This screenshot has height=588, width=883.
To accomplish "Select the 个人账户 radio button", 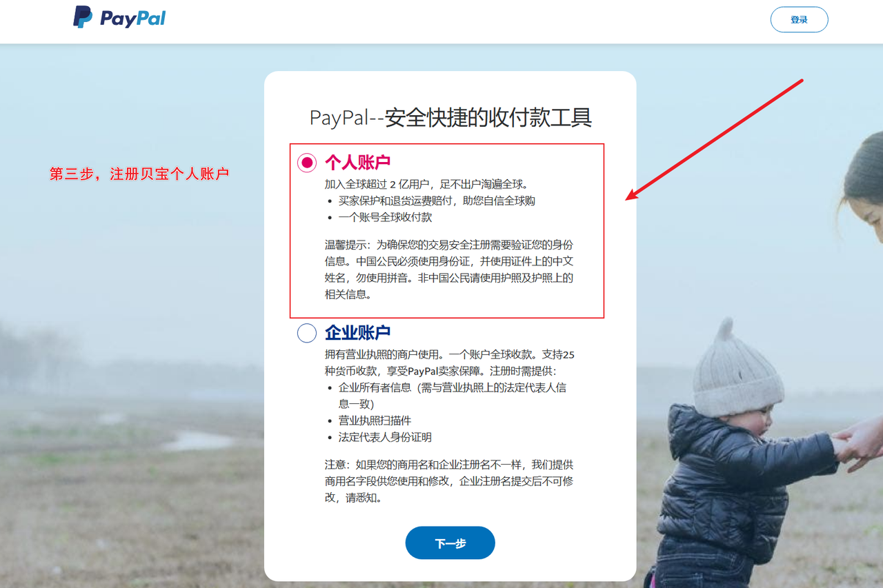I will (x=307, y=162).
